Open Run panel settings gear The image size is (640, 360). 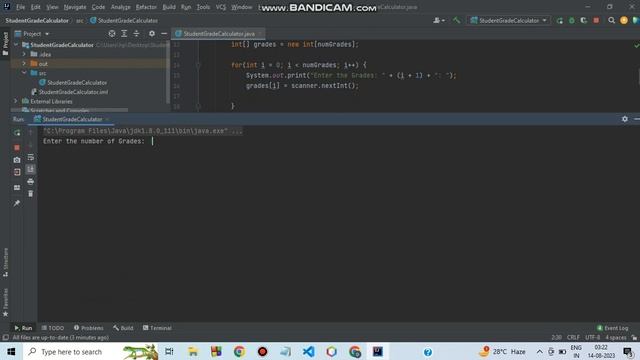(625, 119)
